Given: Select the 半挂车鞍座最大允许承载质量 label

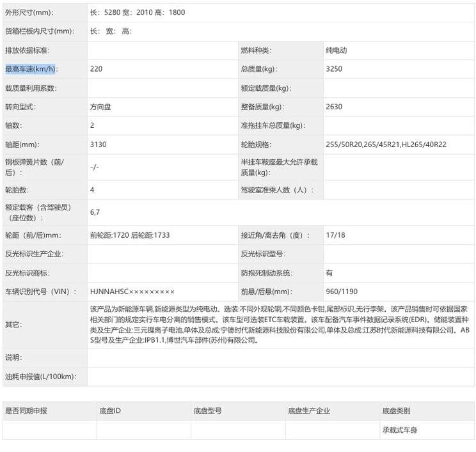Looking at the screenshot, I should 280,168.
